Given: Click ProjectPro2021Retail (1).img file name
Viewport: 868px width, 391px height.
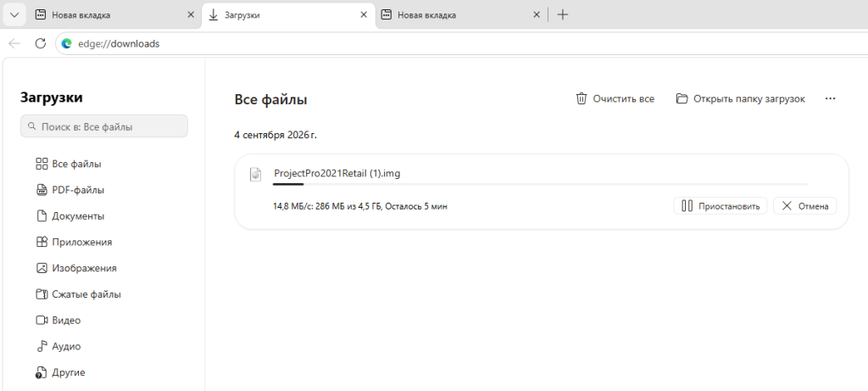Looking at the screenshot, I should pos(337,173).
